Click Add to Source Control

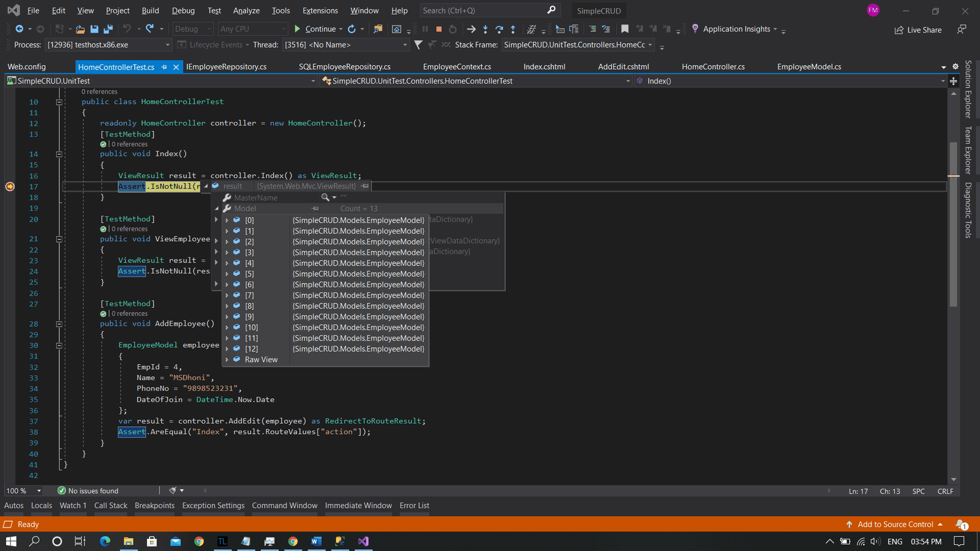pyautogui.click(x=895, y=524)
